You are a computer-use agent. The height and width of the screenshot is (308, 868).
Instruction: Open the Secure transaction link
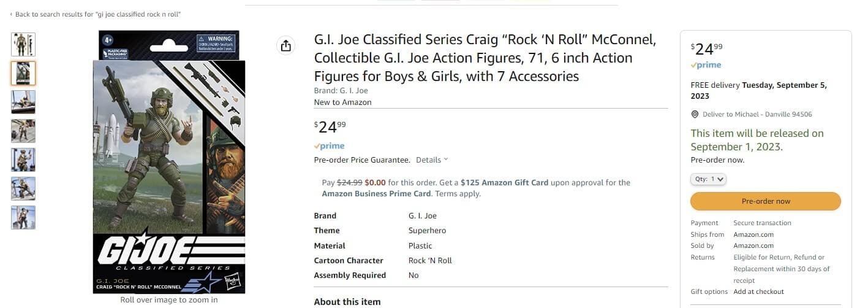pos(762,223)
